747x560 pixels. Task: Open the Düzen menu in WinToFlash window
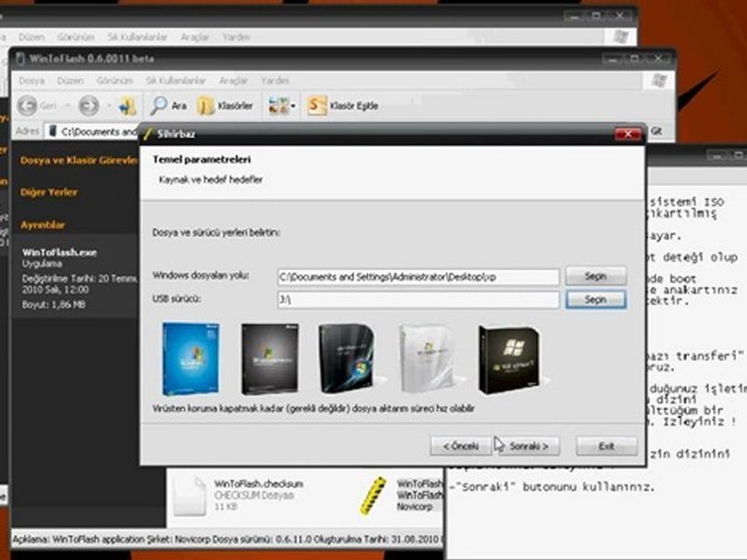(71, 81)
